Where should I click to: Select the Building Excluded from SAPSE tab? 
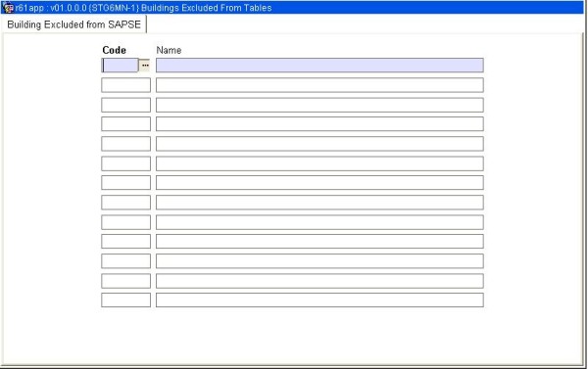click(x=73, y=24)
